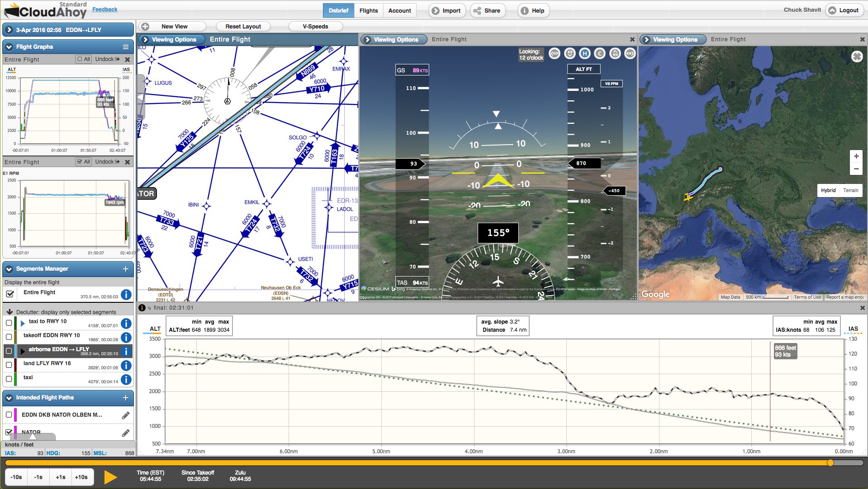Click info icon for takeoff EDDN RWY 10

[126, 338]
